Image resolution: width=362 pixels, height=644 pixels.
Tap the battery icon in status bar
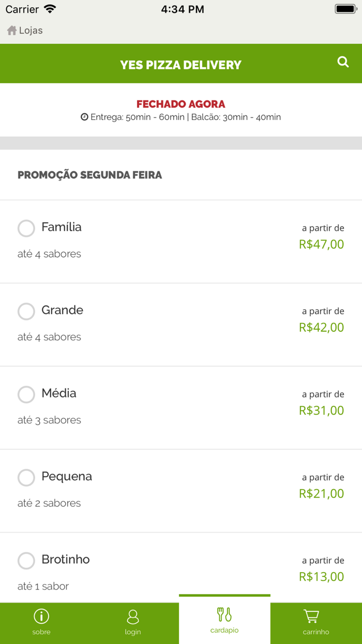345,9
